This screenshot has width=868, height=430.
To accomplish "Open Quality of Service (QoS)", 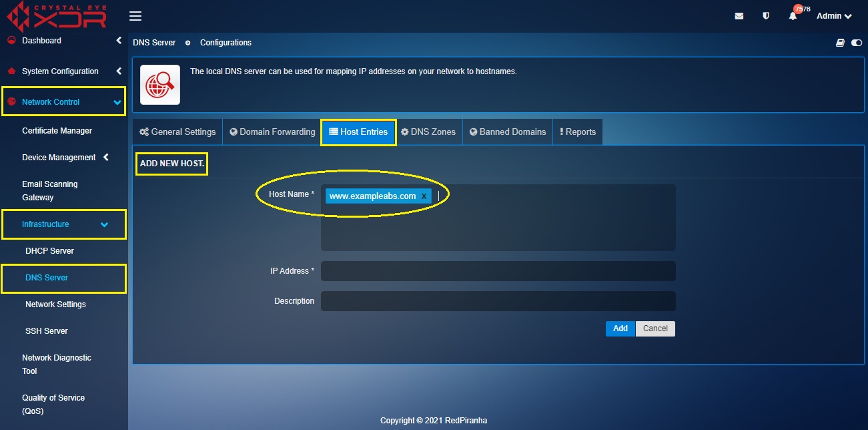I will [x=53, y=405].
